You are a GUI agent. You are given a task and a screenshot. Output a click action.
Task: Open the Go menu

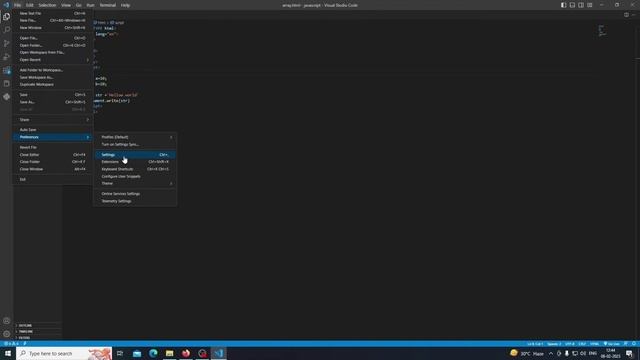(78, 5)
